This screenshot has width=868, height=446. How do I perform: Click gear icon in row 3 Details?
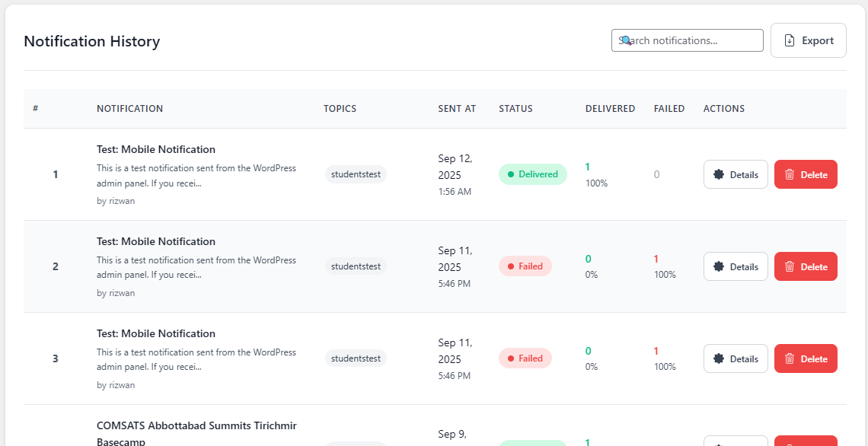[x=719, y=359]
